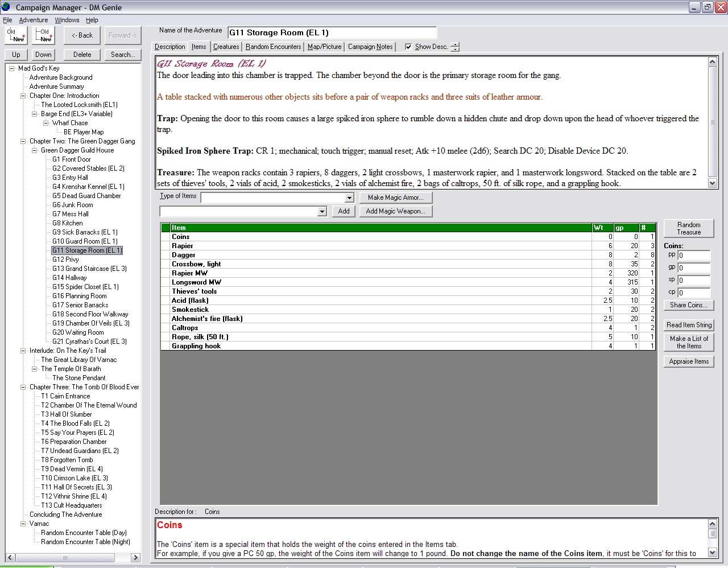Click the DM Genie title bar icon
Image resolution: width=728 pixels, height=568 pixels.
[x=6, y=7]
